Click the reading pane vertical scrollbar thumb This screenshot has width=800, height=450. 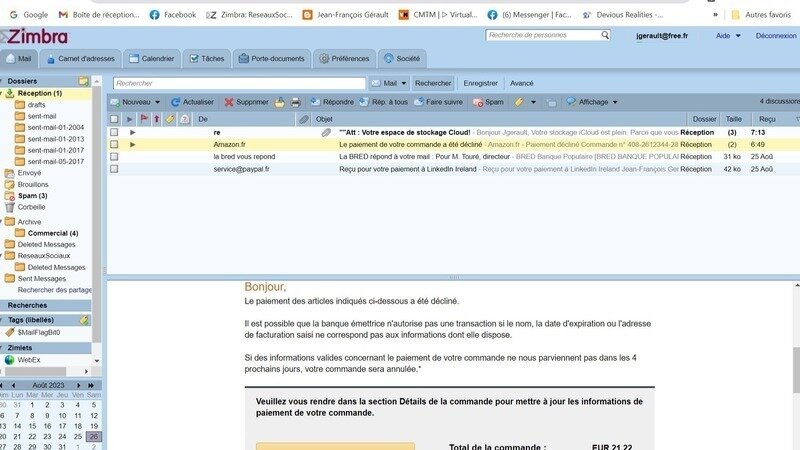click(x=796, y=370)
